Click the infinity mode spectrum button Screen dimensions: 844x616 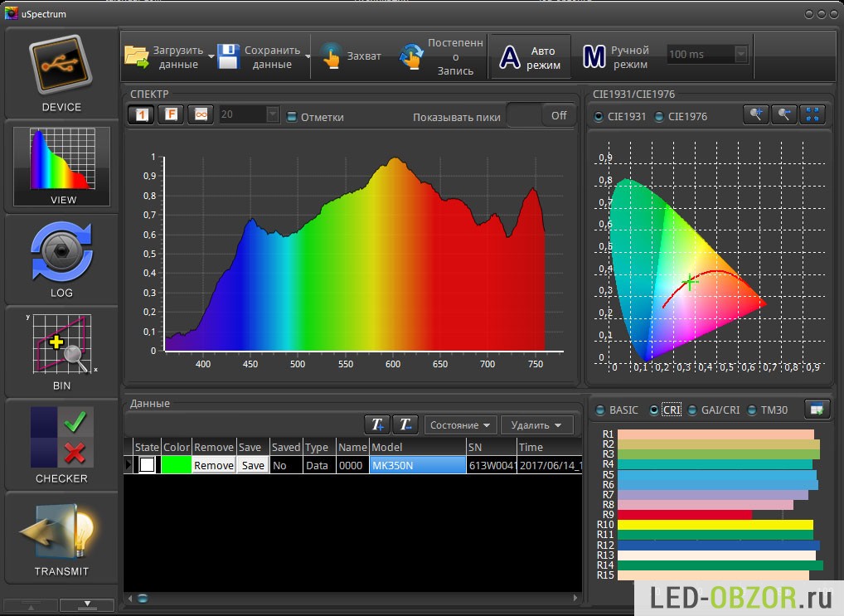[x=199, y=115]
